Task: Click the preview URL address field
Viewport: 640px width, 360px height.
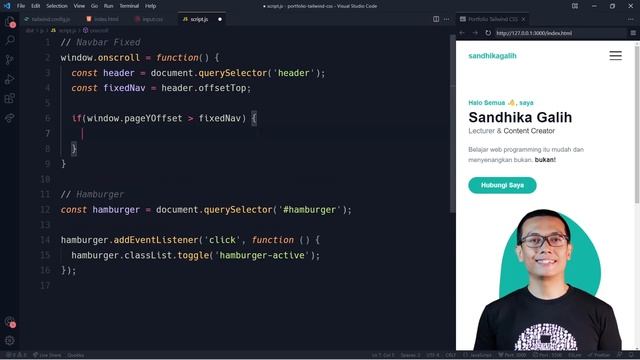Action: pos(559,33)
